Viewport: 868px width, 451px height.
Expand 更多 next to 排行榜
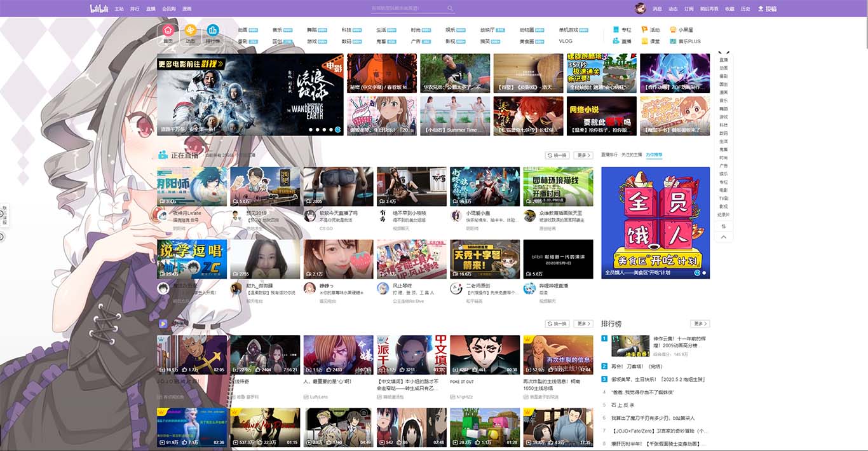(x=700, y=324)
